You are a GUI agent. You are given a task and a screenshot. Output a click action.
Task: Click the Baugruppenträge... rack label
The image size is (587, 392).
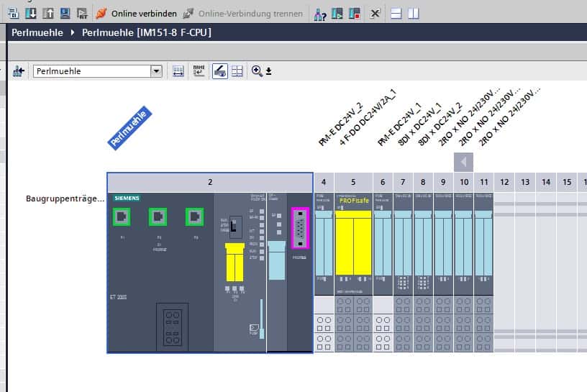[65, 199]
